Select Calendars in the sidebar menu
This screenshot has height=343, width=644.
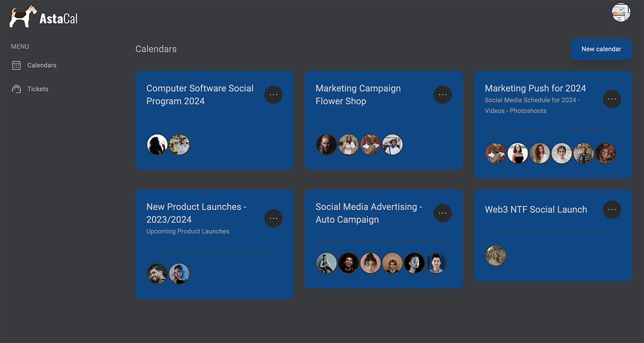pyautogui.click(x=42, y=65)
